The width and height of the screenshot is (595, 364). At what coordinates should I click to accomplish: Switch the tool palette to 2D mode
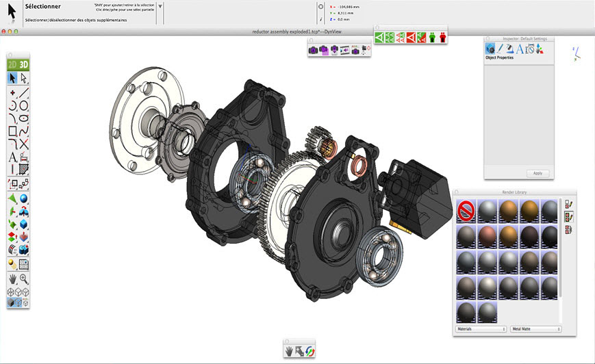pos(12,64)
